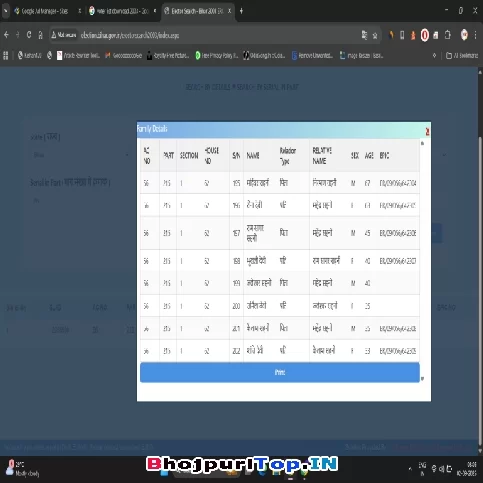Screen dimensions: 483x483
Task: Click age value 45 in row 197
Action: click(367, 233)
